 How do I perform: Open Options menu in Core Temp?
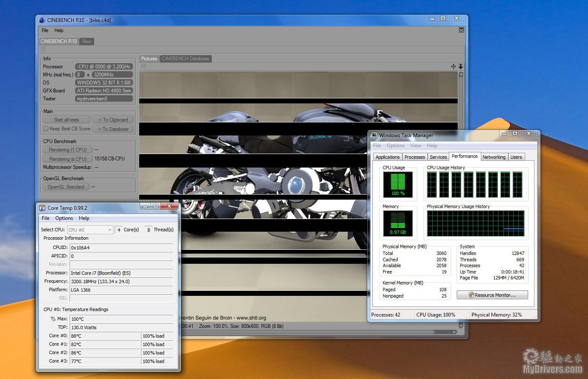(x=64, y=218)
